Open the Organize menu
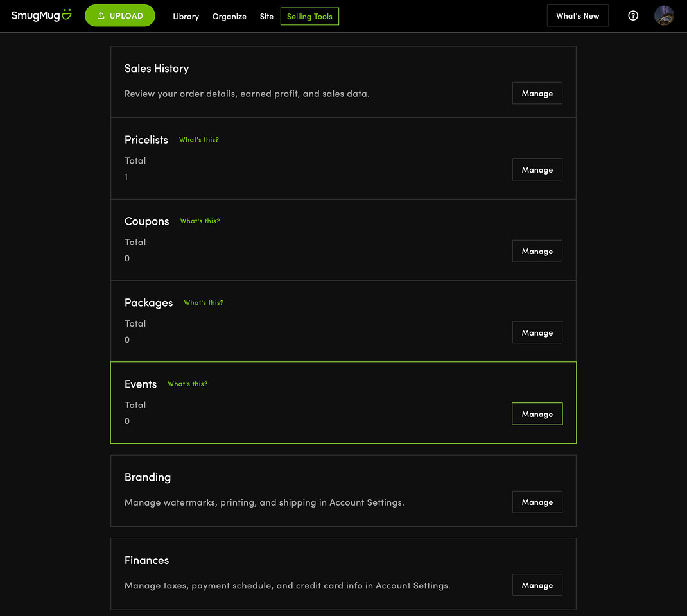This screenshot has width=687, height=616. coord(229,16)
